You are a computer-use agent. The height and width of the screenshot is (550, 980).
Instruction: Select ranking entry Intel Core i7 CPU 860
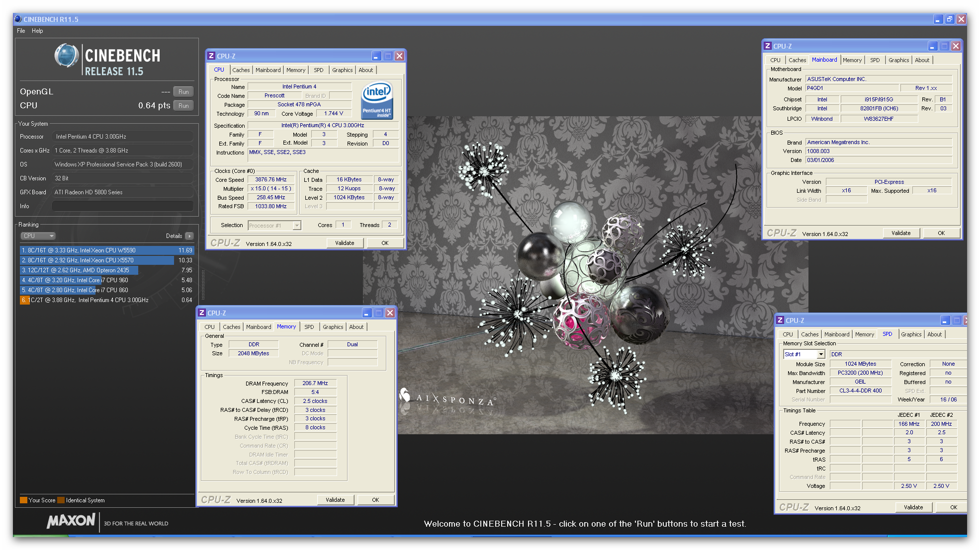[x=107, y=290]
